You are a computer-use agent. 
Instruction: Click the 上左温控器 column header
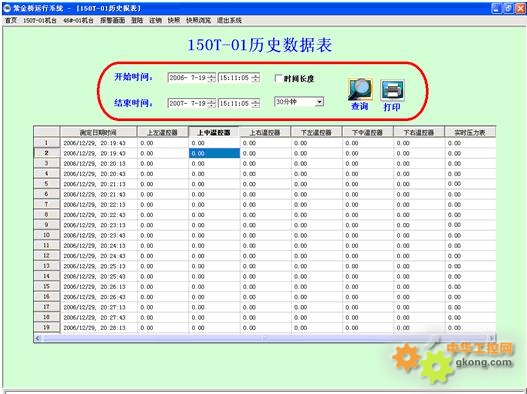coord(163,132)
